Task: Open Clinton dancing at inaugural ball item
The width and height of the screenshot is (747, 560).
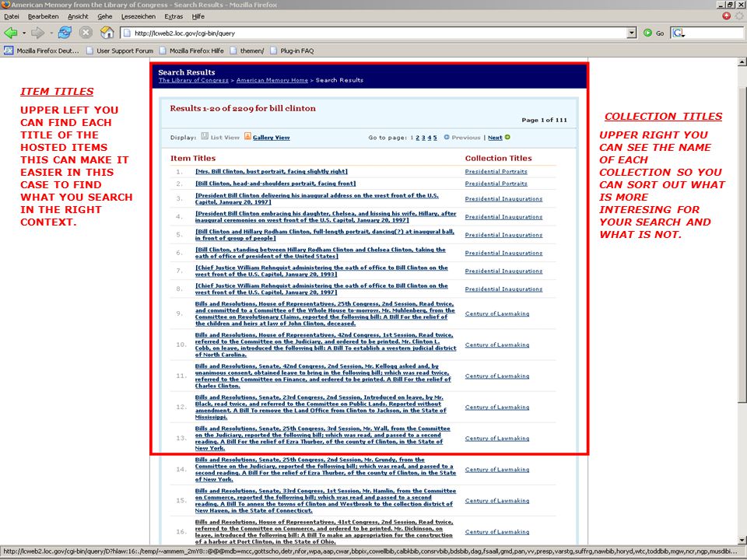Action: coord(324,235)
